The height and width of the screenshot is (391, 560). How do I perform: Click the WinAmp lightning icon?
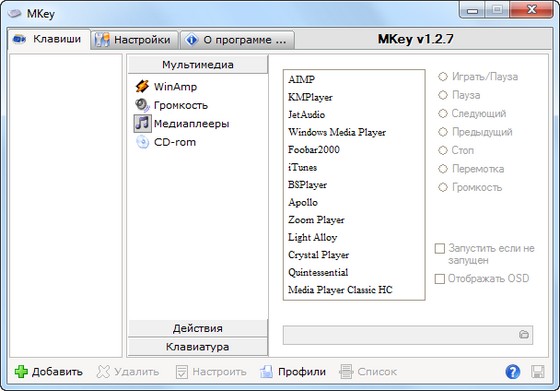point(142,86)
